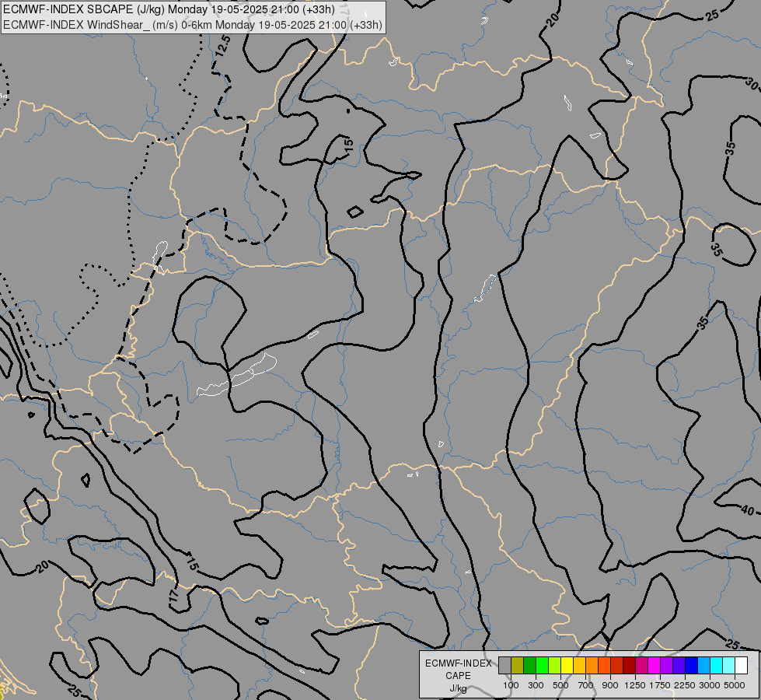This screenshot has height=700, width=761.
Task: Click the 30 contour label
Action: (x=752, y=83)
